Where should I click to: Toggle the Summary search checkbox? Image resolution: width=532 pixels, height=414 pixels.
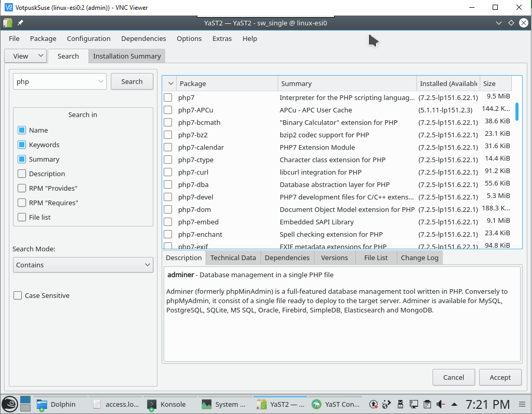(22, 159)
